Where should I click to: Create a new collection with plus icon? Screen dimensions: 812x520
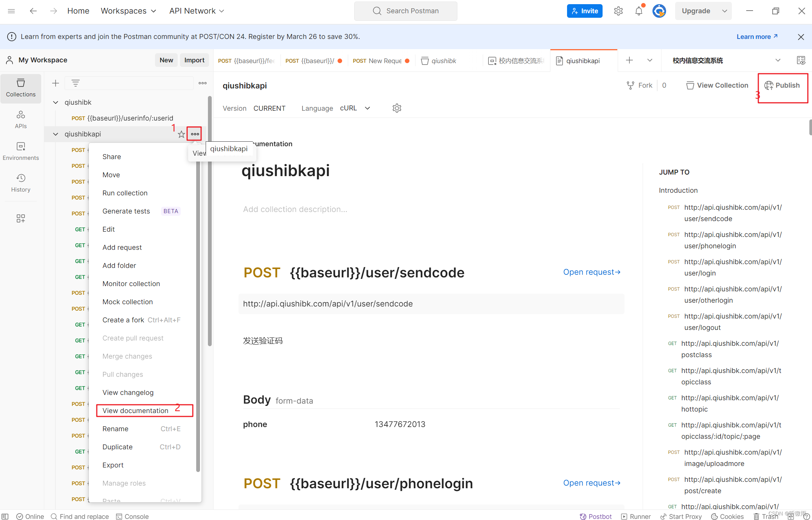56,83
